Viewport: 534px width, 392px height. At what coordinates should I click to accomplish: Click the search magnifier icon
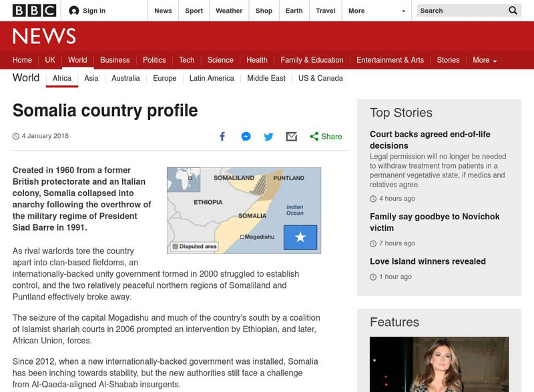(513, 10)
